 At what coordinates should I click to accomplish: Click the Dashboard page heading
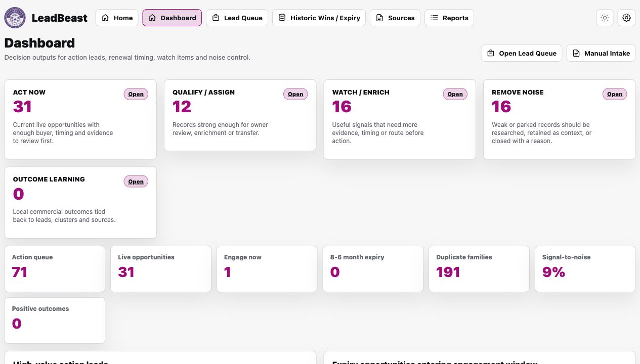coord(39,43)
